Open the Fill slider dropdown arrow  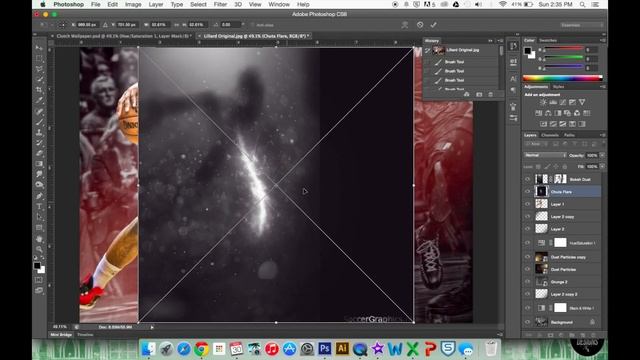click(602, 167)
